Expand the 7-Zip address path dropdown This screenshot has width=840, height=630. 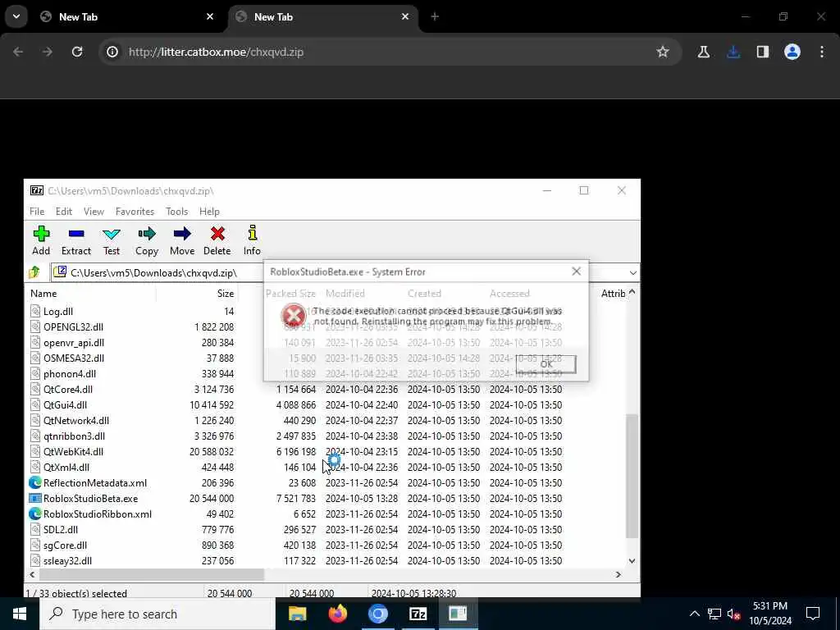(x=632, y=272)
